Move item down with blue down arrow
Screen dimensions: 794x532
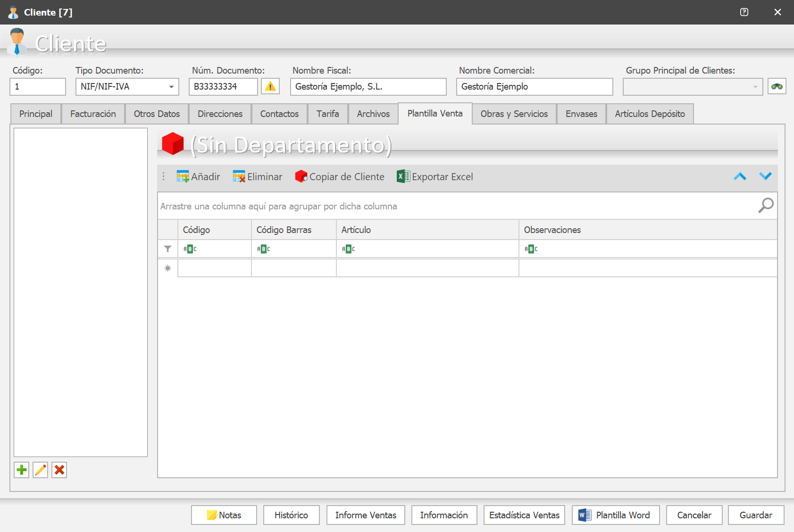click(x=765, y=176)
